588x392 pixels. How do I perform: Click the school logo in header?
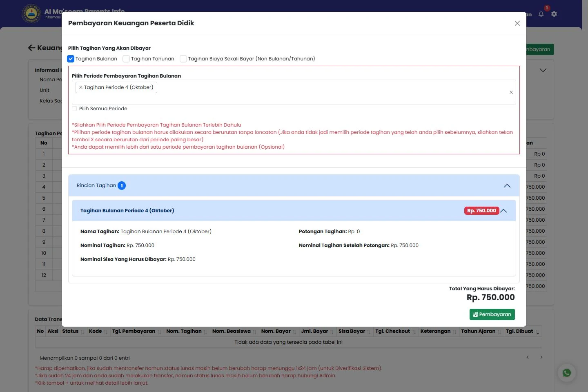coord(31,14)
